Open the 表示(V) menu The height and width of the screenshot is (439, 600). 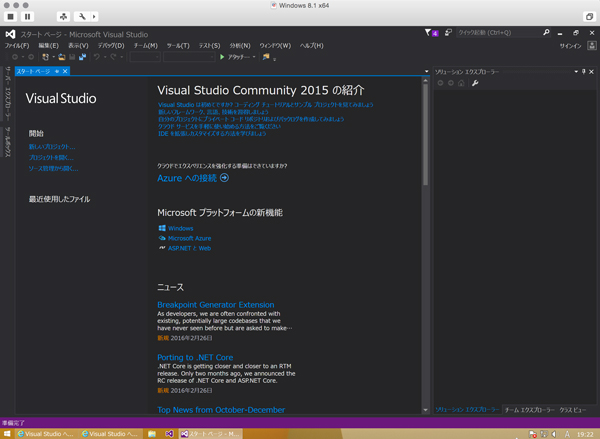coord(78,46)
